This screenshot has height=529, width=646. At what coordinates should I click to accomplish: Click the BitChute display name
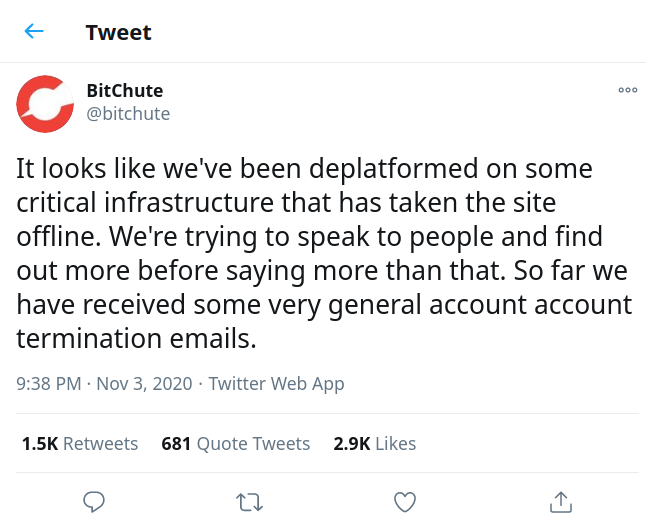click(x=124, y=91)
